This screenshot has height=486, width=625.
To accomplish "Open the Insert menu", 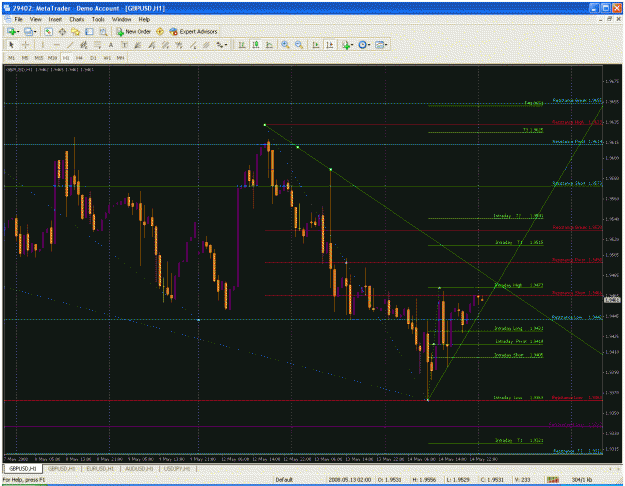I will [55, 19].
